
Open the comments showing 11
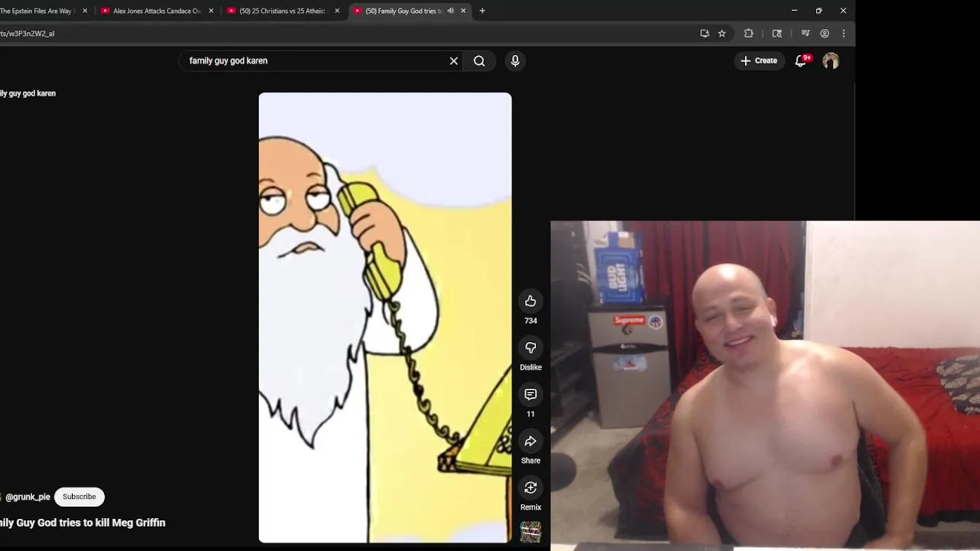531,394
